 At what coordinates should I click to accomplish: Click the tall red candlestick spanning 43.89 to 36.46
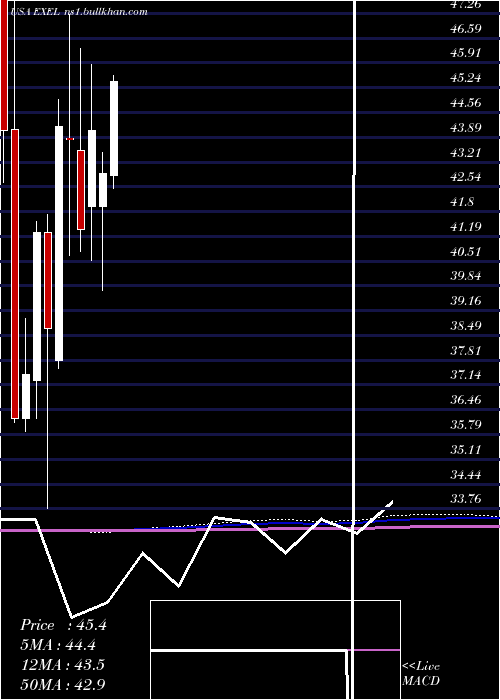click(x=15, y=274)
